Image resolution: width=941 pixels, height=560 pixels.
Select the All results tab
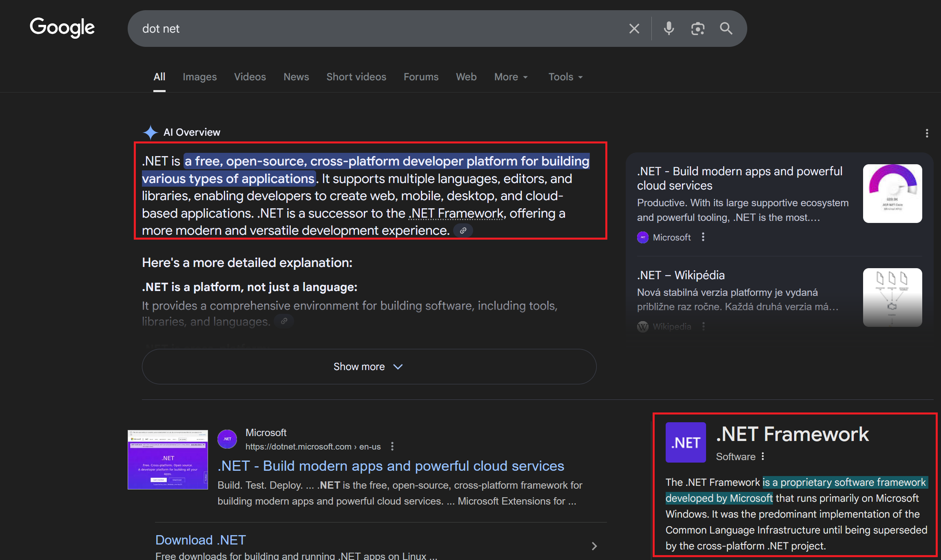click(159, 77)
